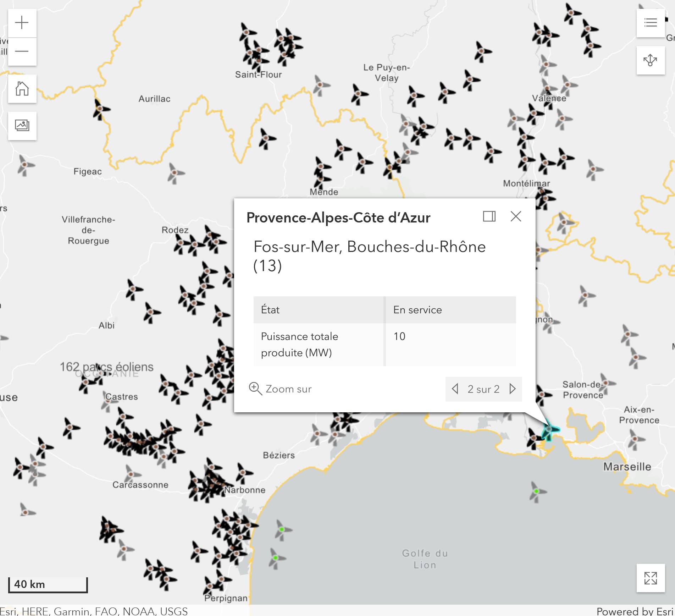675x616 pixels.
Task: Click the green offshore turbine near Marseille
Action: click(x=536, y=491)
